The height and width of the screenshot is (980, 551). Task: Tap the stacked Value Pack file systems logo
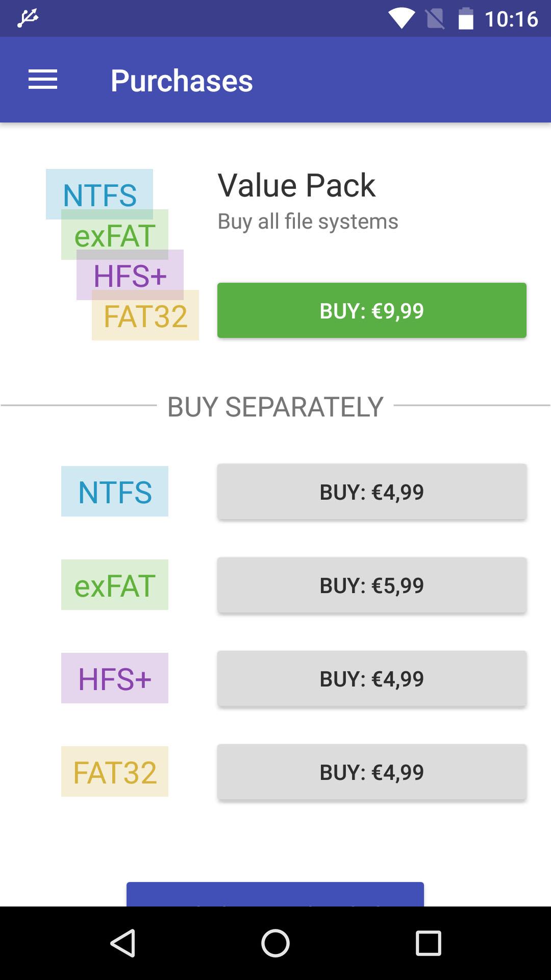(122, 255)
